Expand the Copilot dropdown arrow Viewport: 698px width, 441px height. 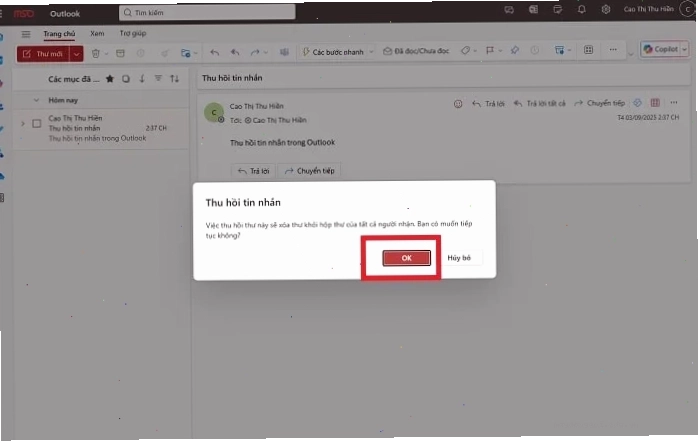(684, 49)
